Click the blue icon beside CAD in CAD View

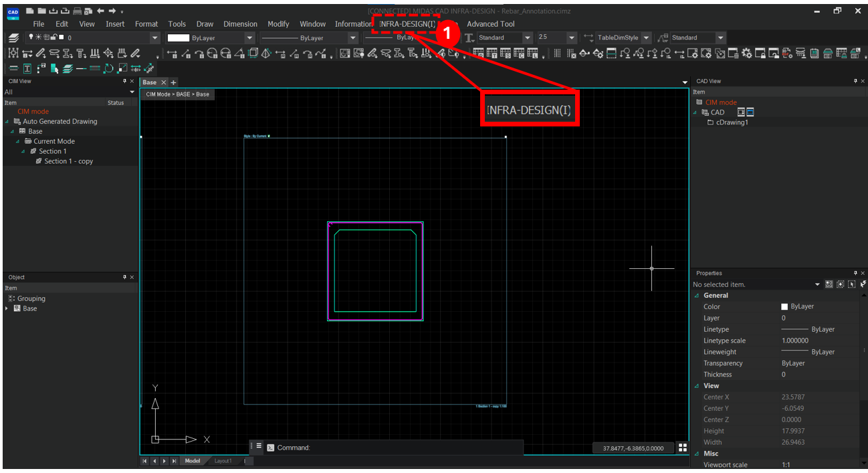[750, 112]
